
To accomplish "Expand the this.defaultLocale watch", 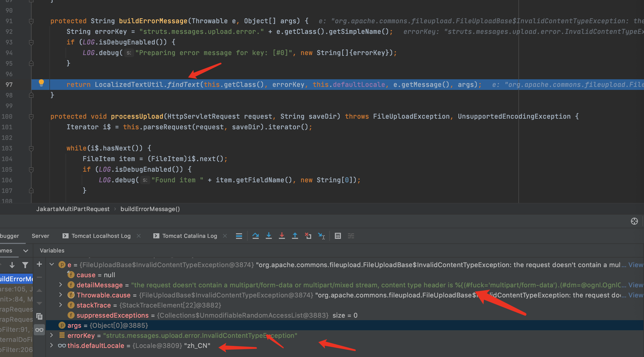I will (51, 345).
